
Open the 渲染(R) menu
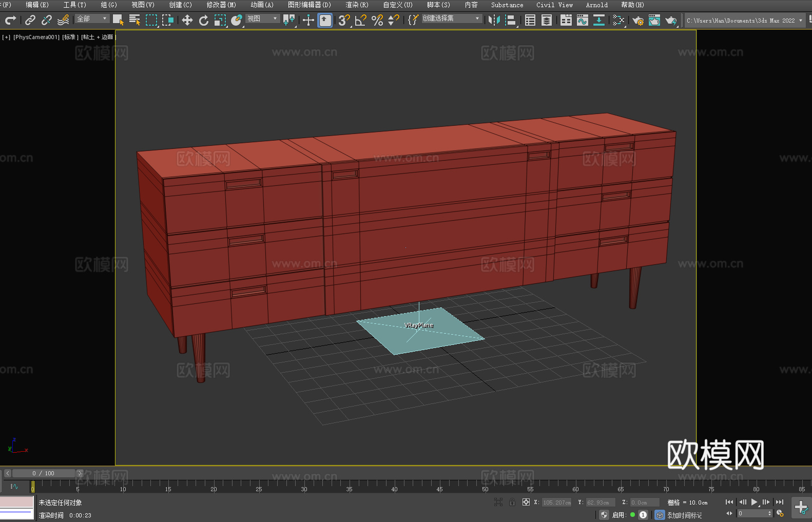tap(357, 5)
